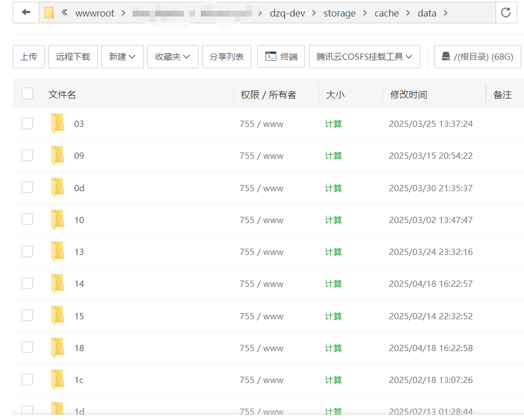Calculate size (计算) for folder 0d
524x420 pixels.
[333, 188]
